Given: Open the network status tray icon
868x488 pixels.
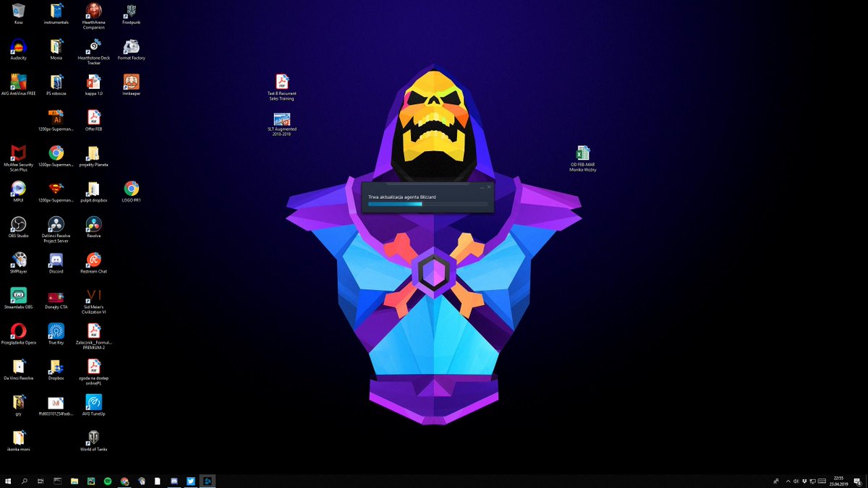Looking at the screenshot, I should click(813, 481).
